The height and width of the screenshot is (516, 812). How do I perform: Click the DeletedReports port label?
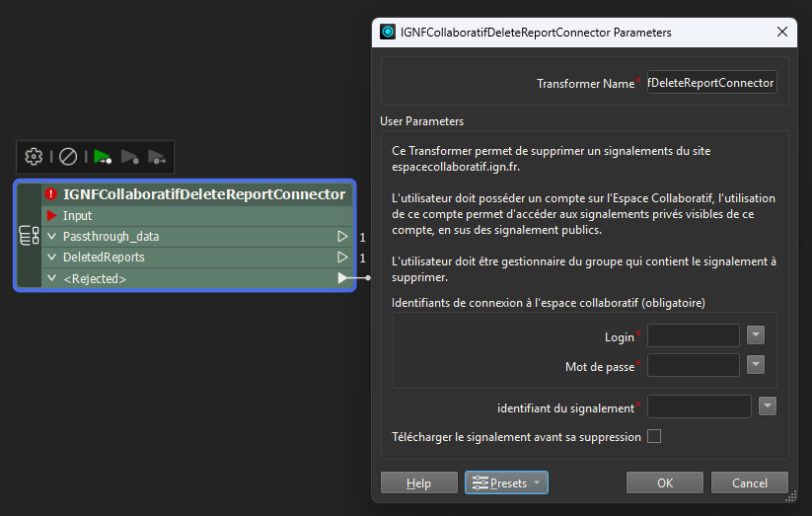pyautogui.click(x=104, y=257)
